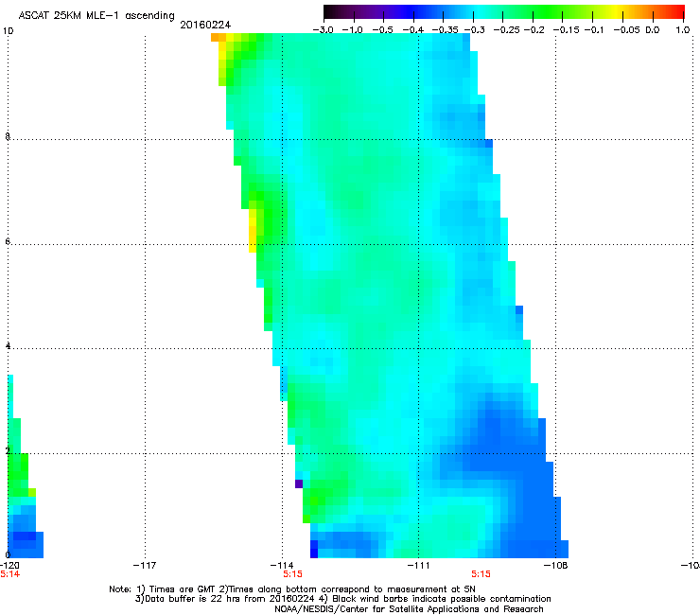Click latitude axis label 10
The image size is (700, 615).
[8, 31]
